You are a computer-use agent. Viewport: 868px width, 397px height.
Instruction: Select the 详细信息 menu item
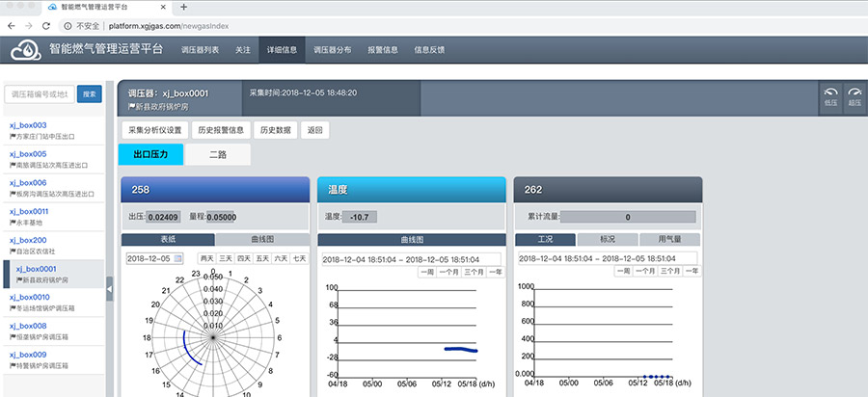click(x=282, y=50)
